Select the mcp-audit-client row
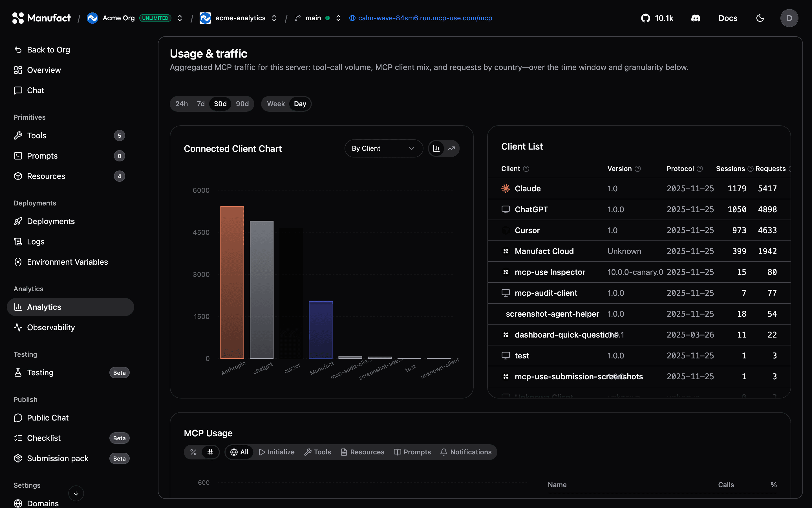The width and height of the screenshot is (812, 508). pyautogui.click(x=639, y=293)
